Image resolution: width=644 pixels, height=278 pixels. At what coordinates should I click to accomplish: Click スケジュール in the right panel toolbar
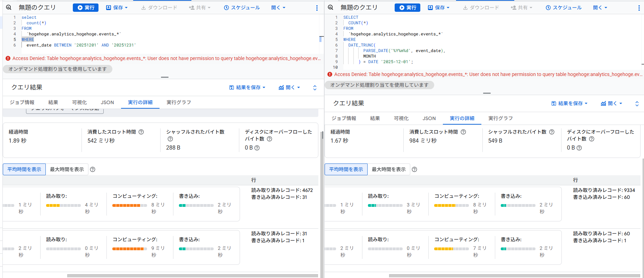(x=564, y=8)
